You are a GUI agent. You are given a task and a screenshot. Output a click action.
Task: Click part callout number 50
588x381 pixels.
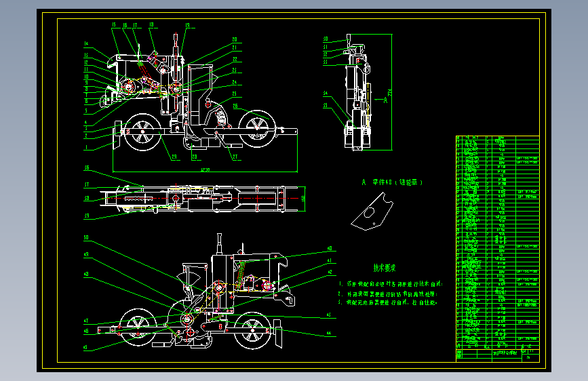point(86,237)
